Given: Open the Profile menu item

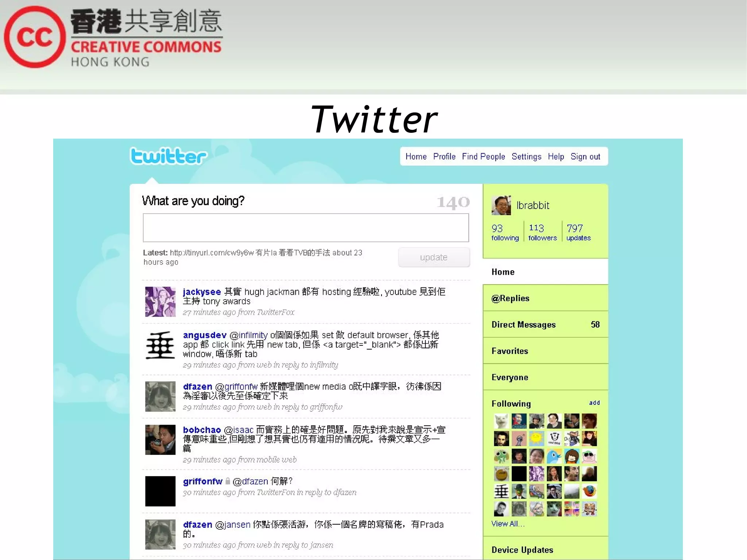Looking at the screenshot, I should click(x=444, y=157).
